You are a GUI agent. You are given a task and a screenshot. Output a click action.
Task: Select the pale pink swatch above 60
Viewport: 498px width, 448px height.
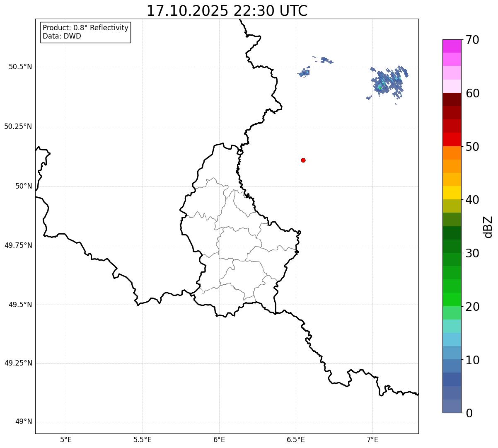point(452,86)
